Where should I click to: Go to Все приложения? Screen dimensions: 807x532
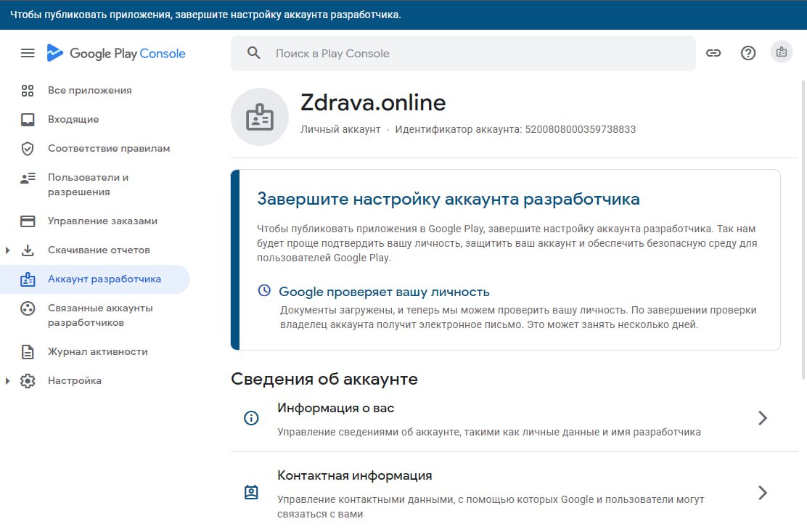point(90,91)
